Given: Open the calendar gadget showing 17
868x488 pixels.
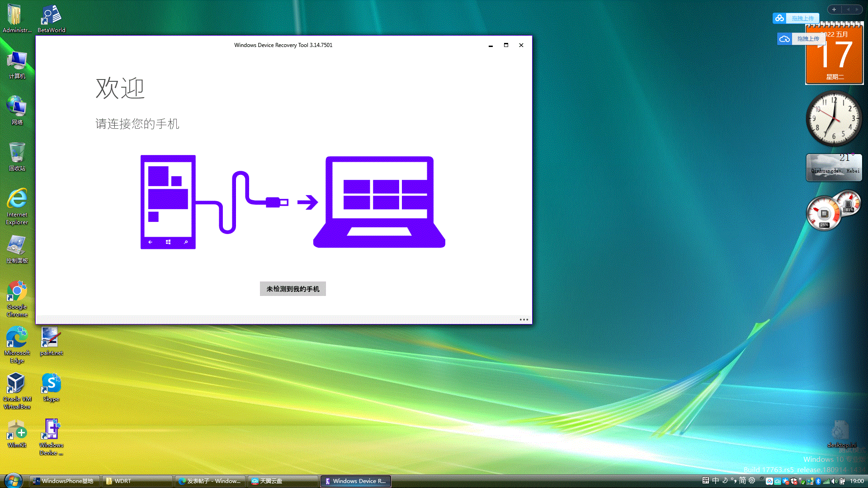Looking at the screenshot, I should [835, 54].
